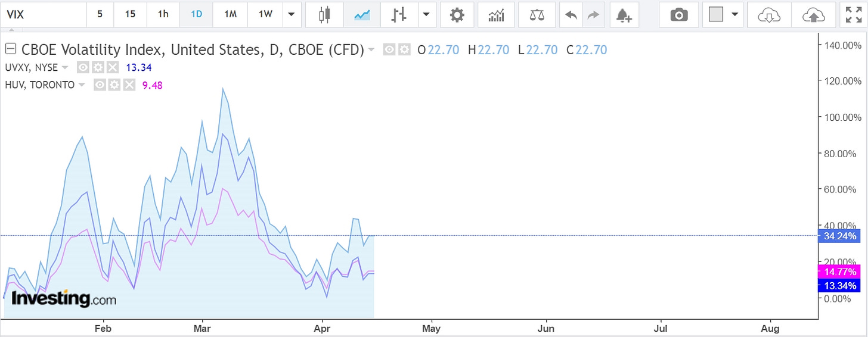Screen dimensions: 868x337
Task: Create an alert with the bell-plus icon
Action: click(624, 14)
